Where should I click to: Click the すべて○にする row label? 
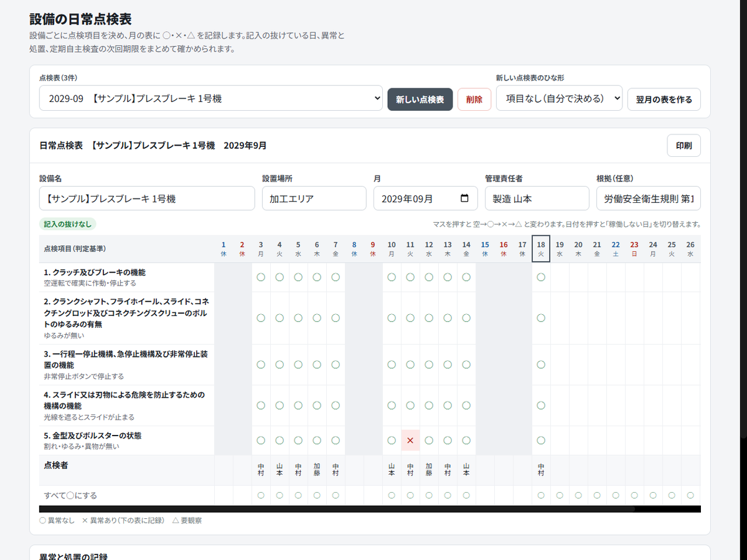coord(70,496)
